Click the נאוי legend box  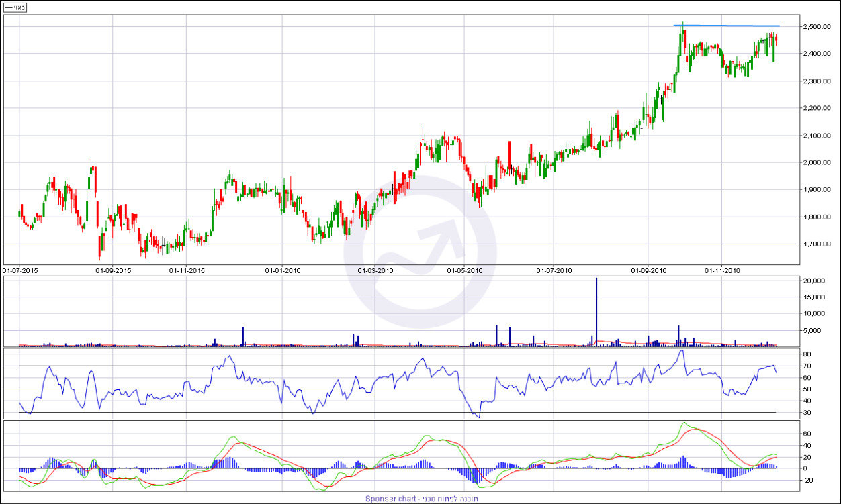tap(15, 7)
